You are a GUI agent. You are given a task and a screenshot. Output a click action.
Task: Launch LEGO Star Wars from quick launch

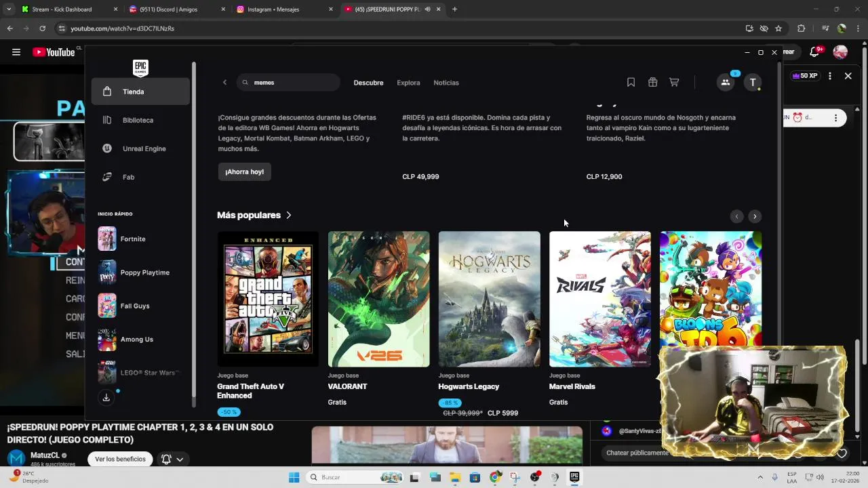pyautogui.click(x=140, y=372)
